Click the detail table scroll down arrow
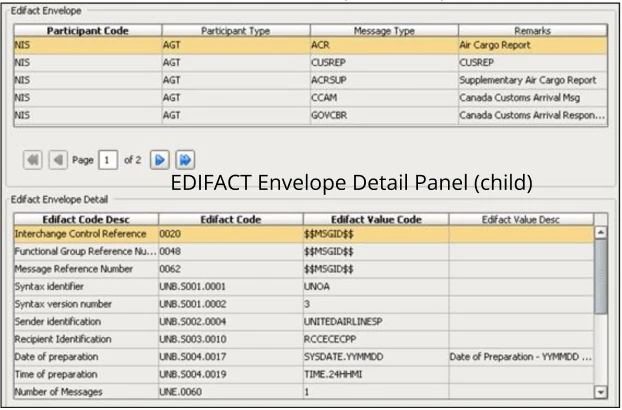 (x=601, y=392)
